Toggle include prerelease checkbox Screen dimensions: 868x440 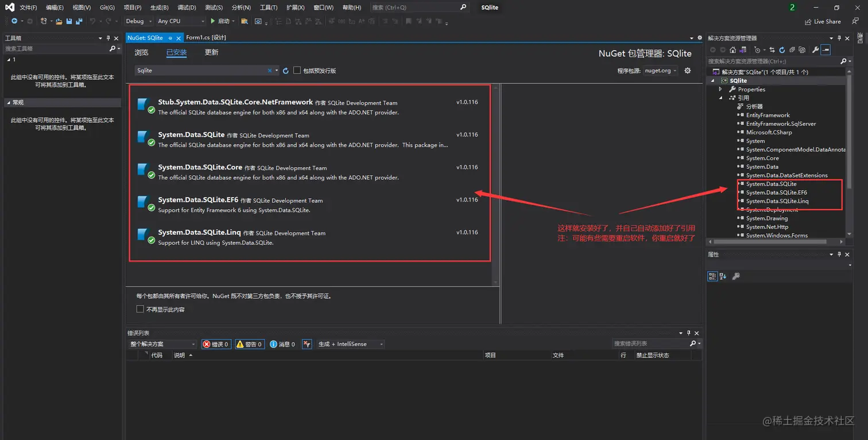click(x=297, y=70)
